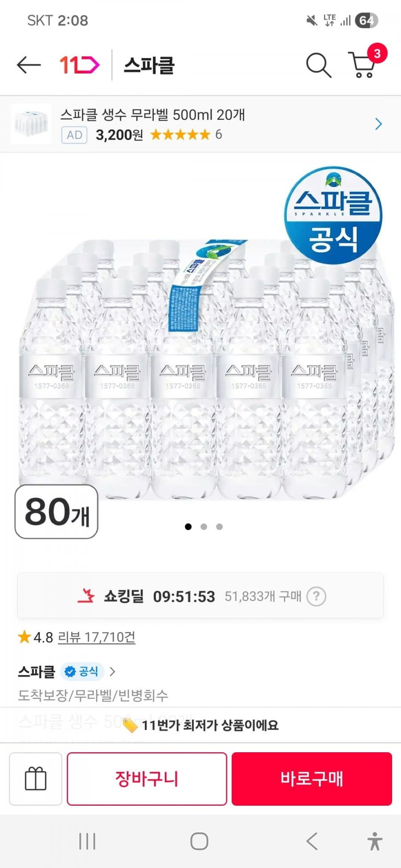Tap the 공식 verified badge

pyautogui.click(x=82, y=671)
